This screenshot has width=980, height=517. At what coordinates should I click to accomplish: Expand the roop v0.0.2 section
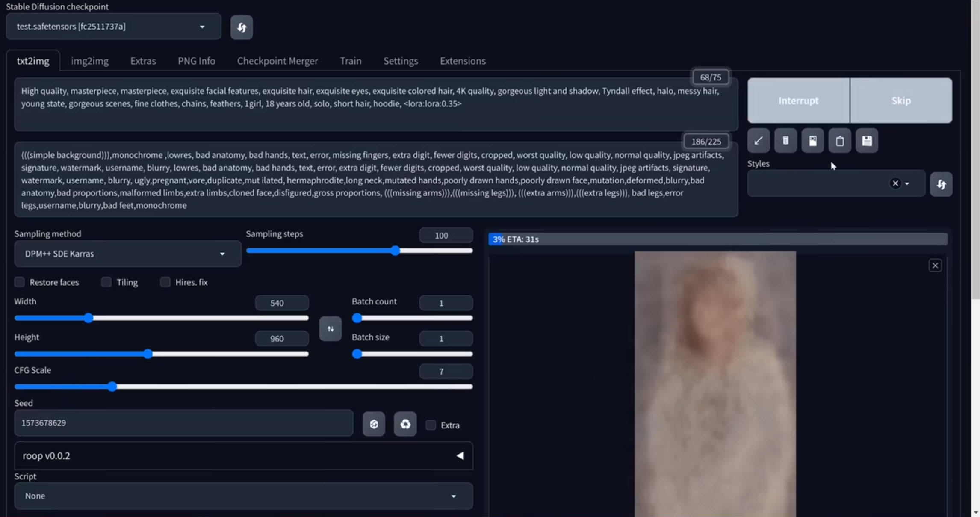click(x=460, y=456)
